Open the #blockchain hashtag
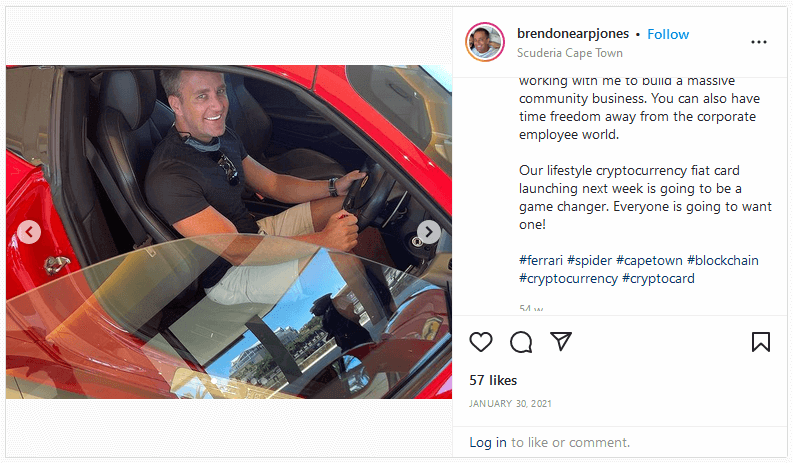 point(722,260)
